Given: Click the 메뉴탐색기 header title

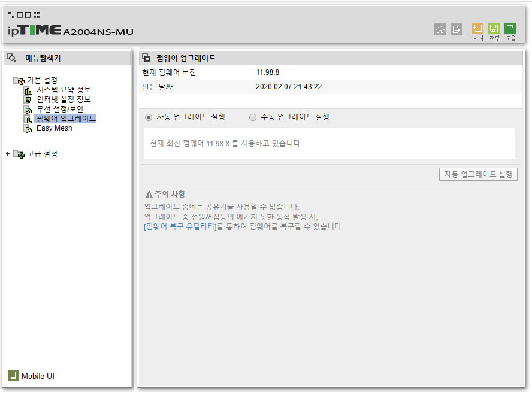Looking at the screenshot, I should 43,58.
